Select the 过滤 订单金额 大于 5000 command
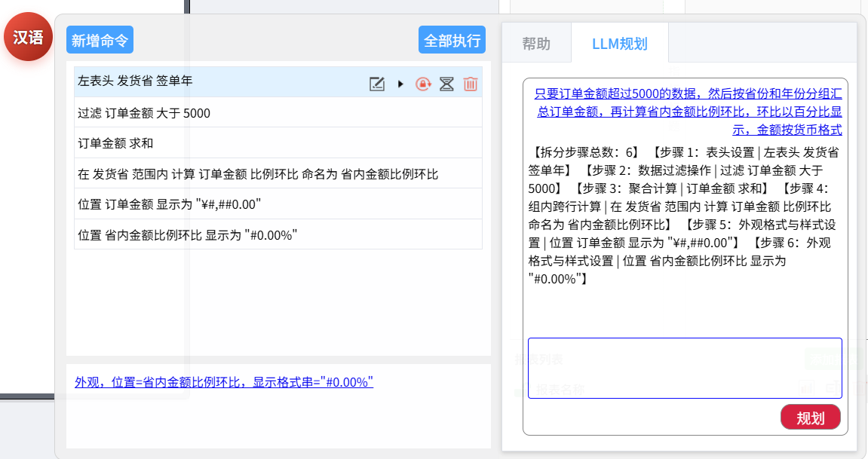Image resolution: width=868 pixels, height=459 pixels. pos(144,113)
